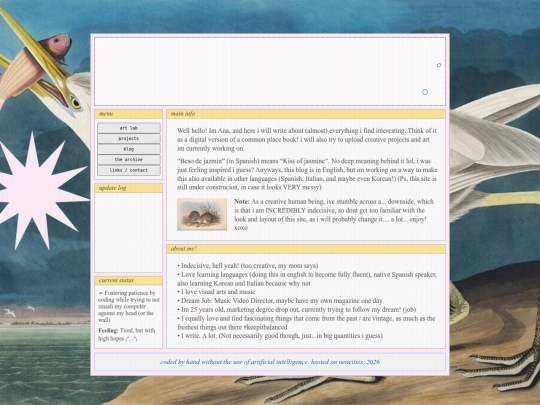Click the 'I love visual arts and music' line

pos(216,292)
